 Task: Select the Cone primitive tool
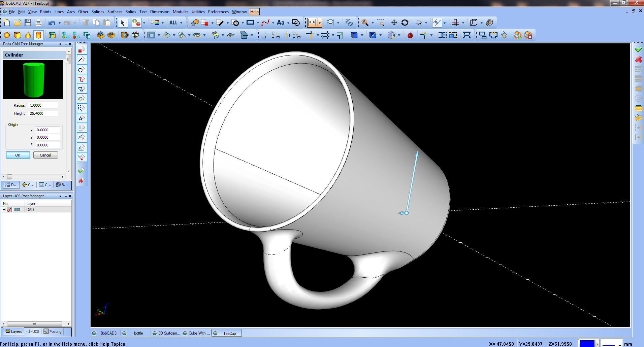tap(28, 35)
